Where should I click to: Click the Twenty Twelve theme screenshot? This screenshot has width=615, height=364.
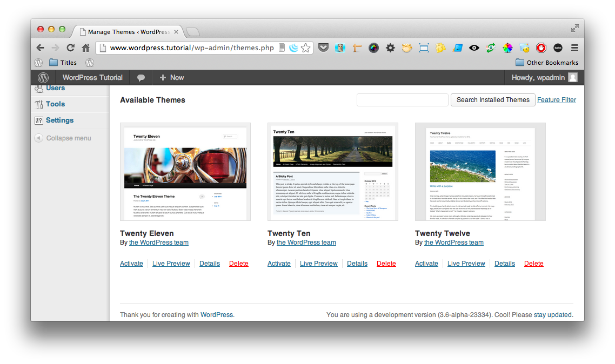pyautogui.click(x=480, y=172)
